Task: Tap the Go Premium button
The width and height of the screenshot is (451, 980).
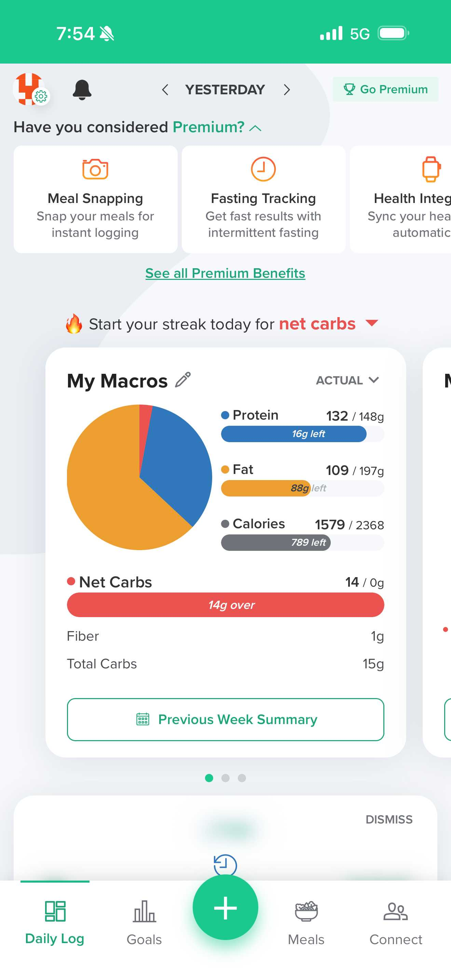Action: click(x=385, y=90)
